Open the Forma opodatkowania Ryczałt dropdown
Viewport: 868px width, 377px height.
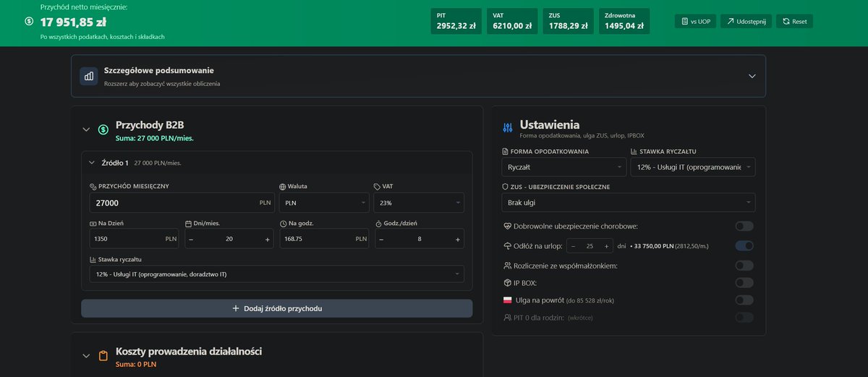(x=563, y=167)
